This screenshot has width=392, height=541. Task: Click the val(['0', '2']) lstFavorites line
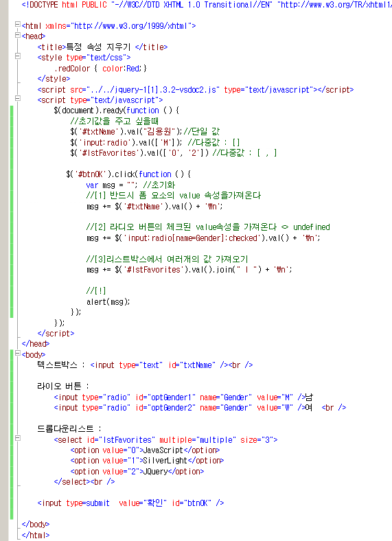pyautogui.click(x=174, y=152)
